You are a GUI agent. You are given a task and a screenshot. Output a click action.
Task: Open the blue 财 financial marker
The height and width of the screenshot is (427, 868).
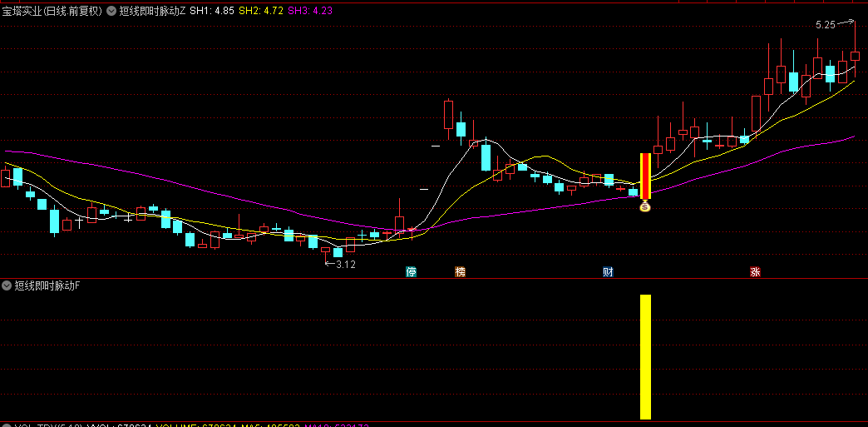[608, 271]
